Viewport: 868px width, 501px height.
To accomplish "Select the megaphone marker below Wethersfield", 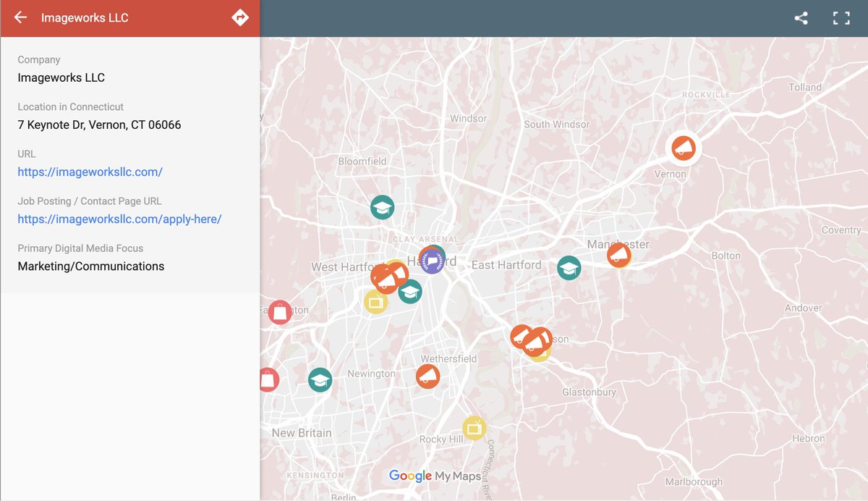I will (x=427, y=376).
